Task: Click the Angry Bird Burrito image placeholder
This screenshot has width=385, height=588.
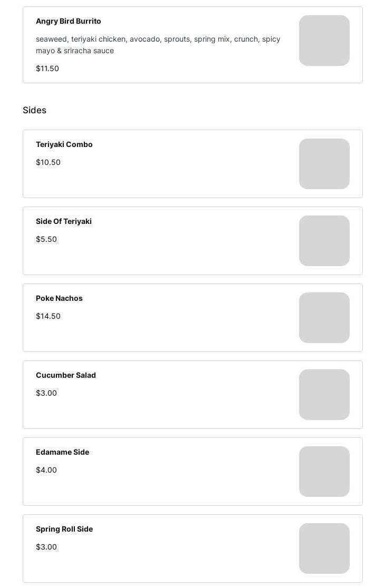Action: [x=324, y=41]
